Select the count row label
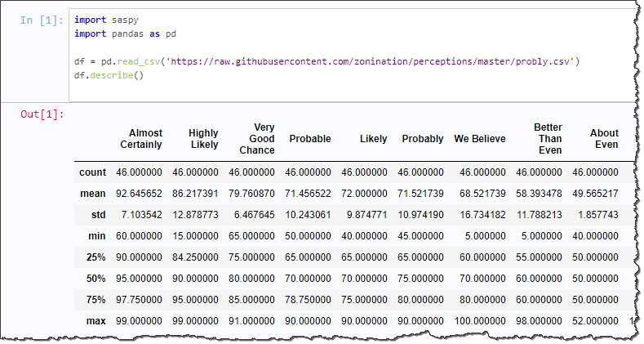 click(92, 172)
